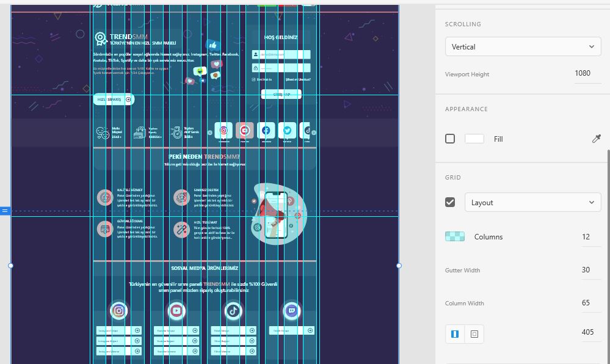Image resolution: width=610 pixels, height=364 pixels.
Task: Enable the Fill checkbox in Appearance
Action: tap(450, 139)
